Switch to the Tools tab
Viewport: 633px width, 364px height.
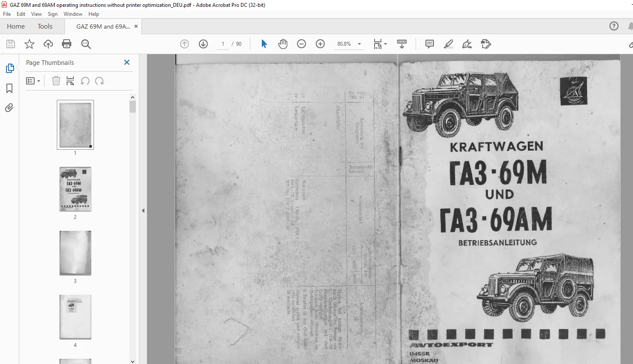point(45,26)
